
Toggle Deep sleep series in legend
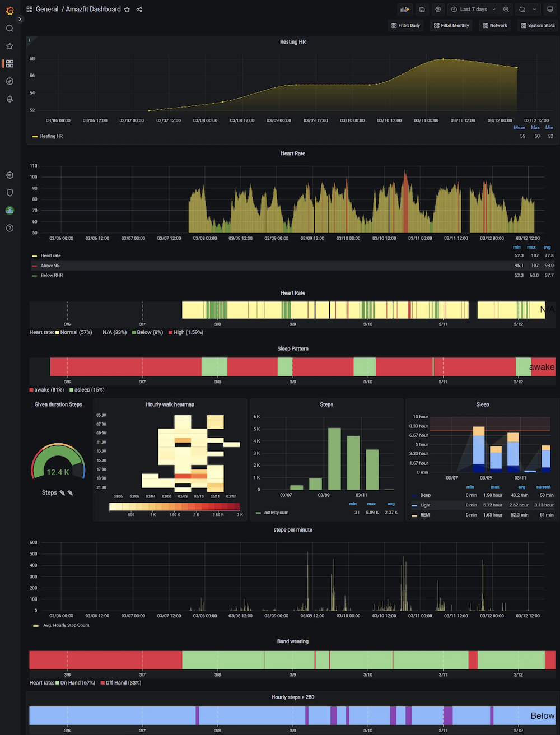[425, 495]
